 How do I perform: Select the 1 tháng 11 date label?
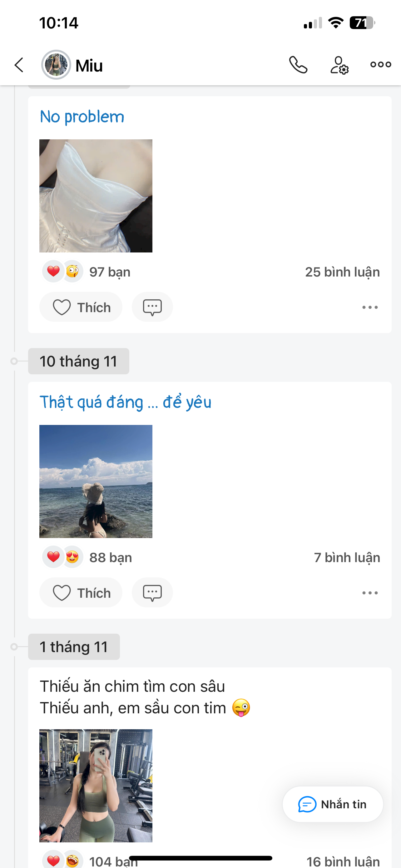[x=74, y=646]
